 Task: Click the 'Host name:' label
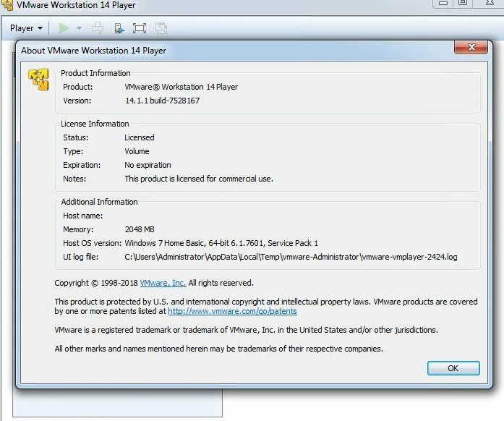(83, 216)
